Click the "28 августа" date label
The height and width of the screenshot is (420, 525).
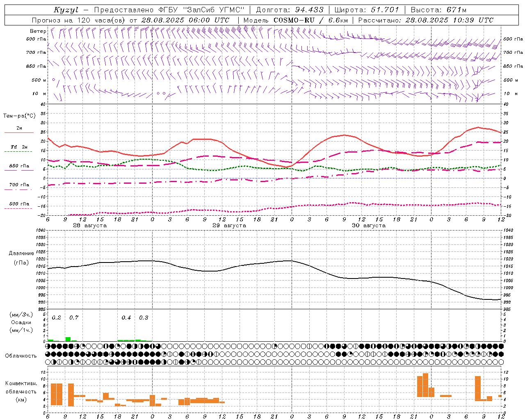[90, 226]
